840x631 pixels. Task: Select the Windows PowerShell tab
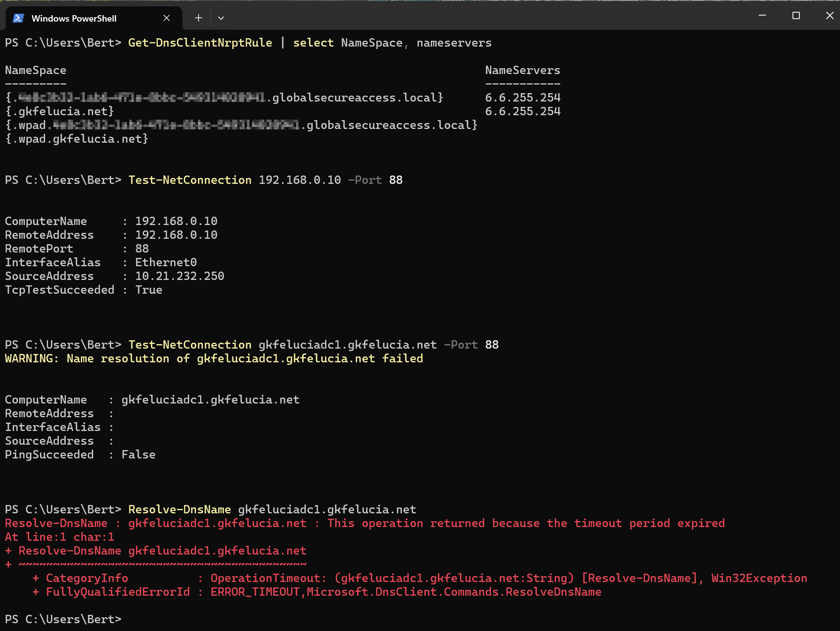(94, 18)
